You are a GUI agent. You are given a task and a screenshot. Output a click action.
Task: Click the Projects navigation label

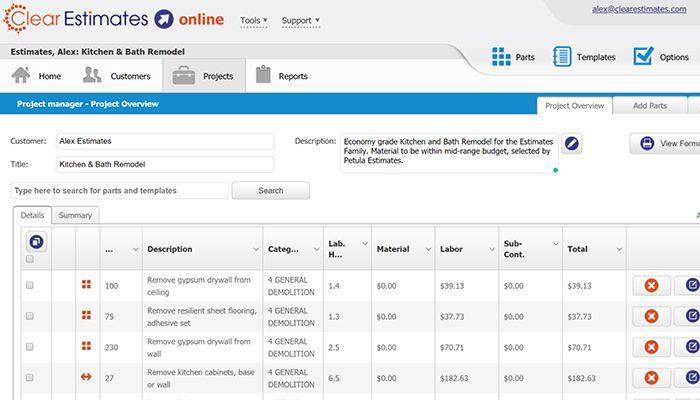218,76
